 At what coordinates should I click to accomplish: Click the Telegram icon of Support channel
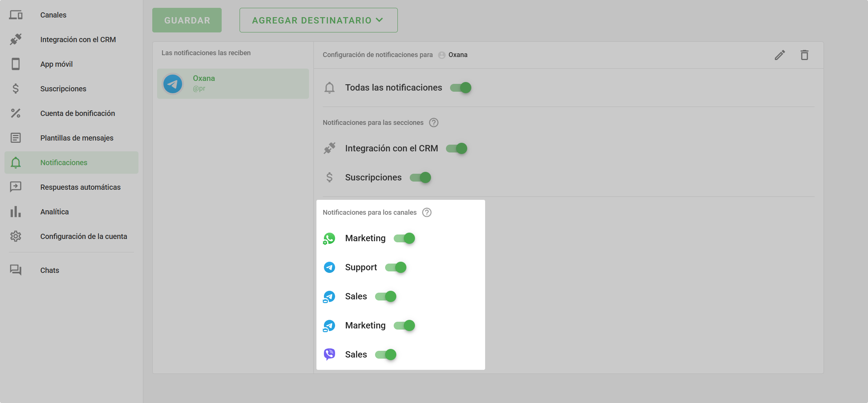(x=329, y=267)
